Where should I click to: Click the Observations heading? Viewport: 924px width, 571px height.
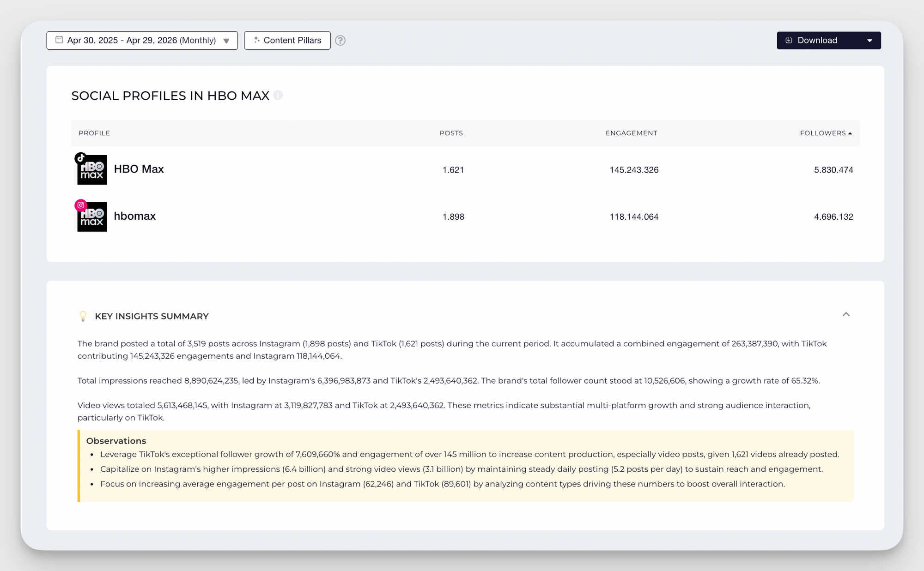click(x=116, y=441)
